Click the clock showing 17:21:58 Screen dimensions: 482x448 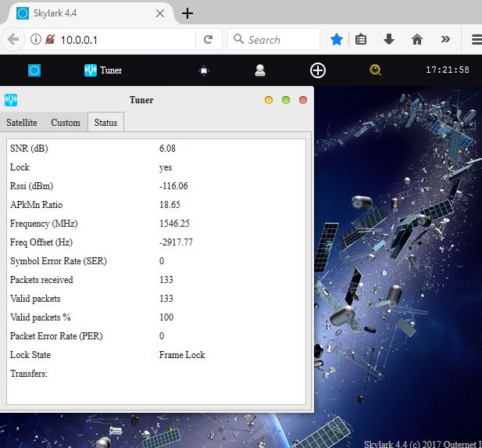[448, 70]
